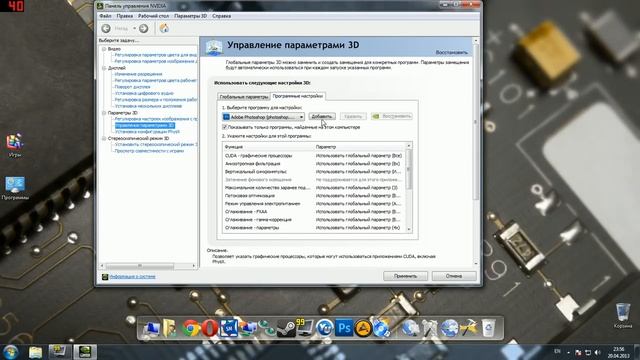This screenshot has width=640, height=360.
Task: Open Windows Explorer from the taskbar
Action: (x=36, y=352)
